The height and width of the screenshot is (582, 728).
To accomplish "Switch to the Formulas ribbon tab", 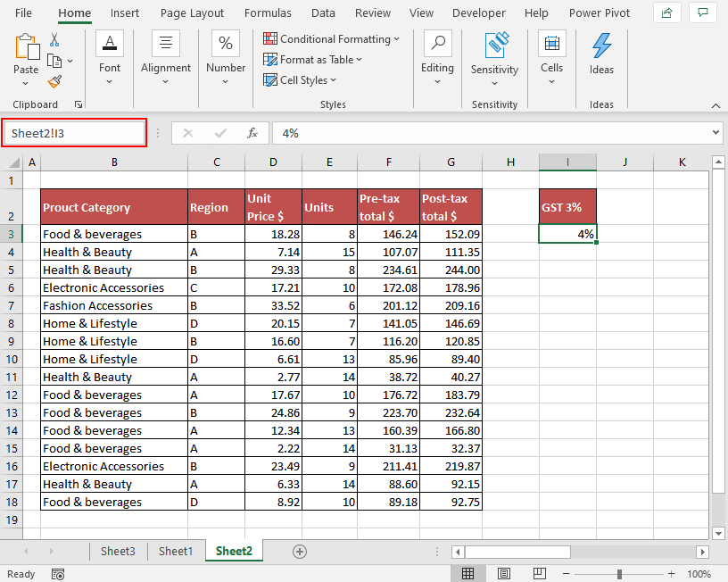I will (x=268, y=12).
